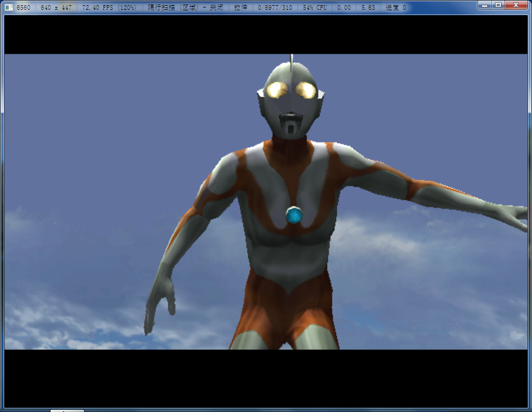Close the emulator game window

tap(516, 5)
